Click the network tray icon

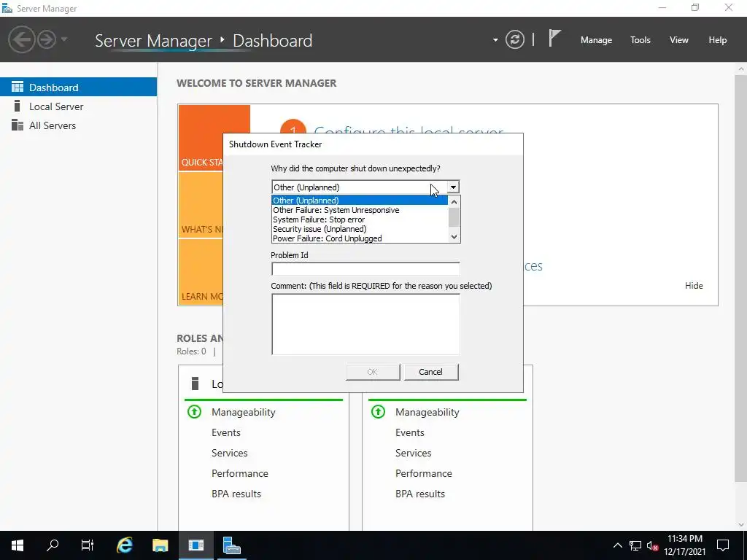click(x=635, y=545)
